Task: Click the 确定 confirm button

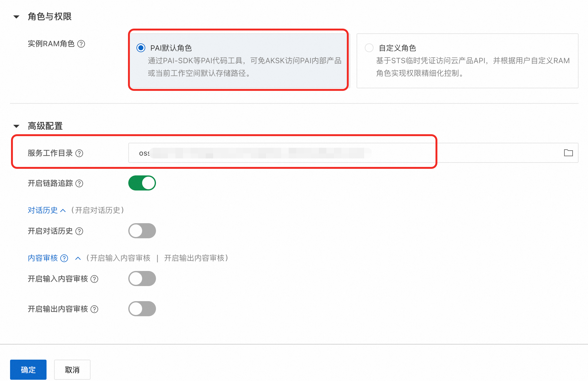Action: tap(28, 370)
